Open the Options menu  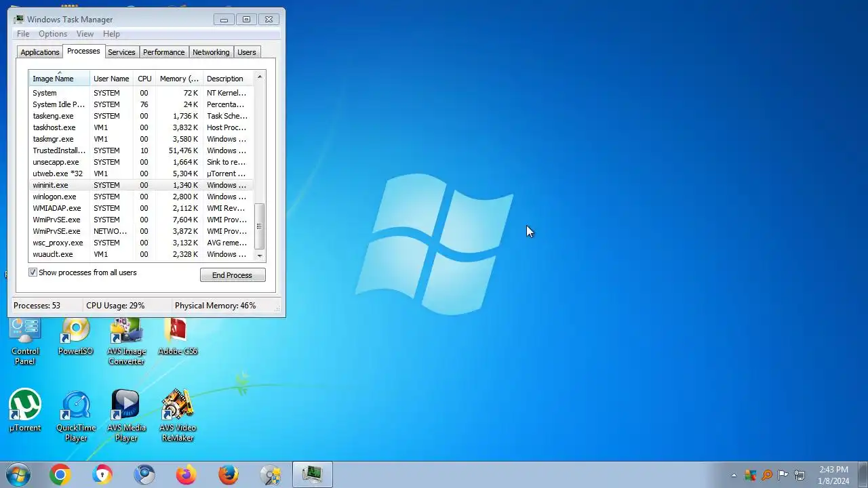(x=53, y=34)
